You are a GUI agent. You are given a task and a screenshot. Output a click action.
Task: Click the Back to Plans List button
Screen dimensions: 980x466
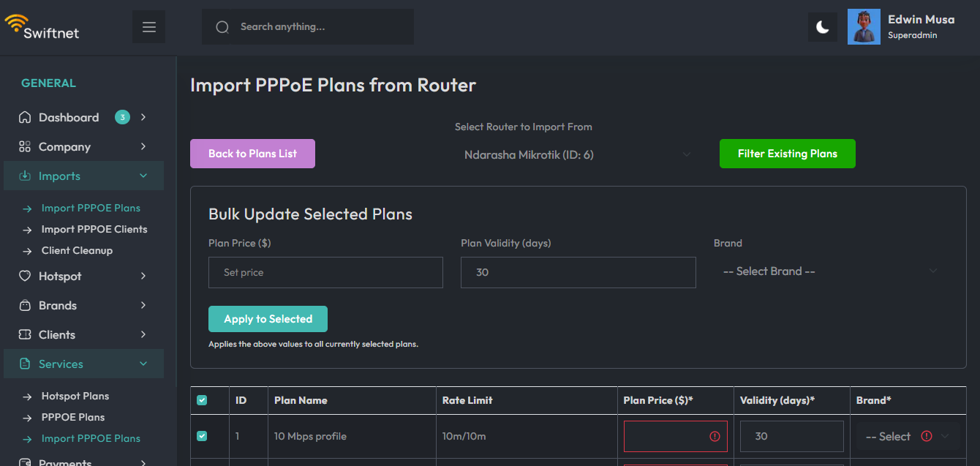pos(252,154)
